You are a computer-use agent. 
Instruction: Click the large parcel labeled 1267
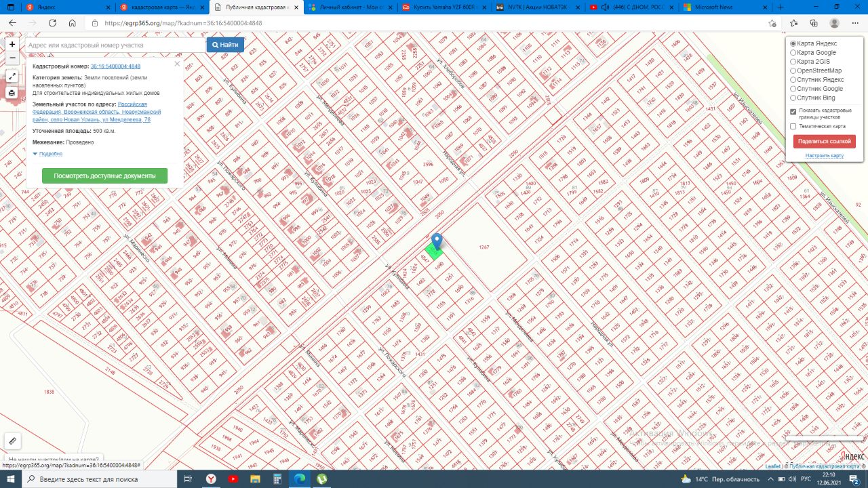pyautogui.click(x=484, y=247)
